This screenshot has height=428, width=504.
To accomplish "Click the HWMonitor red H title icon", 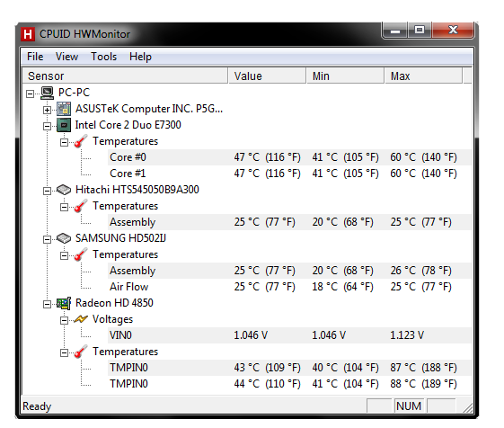I will pyautogui.click(x=28, y=34).
